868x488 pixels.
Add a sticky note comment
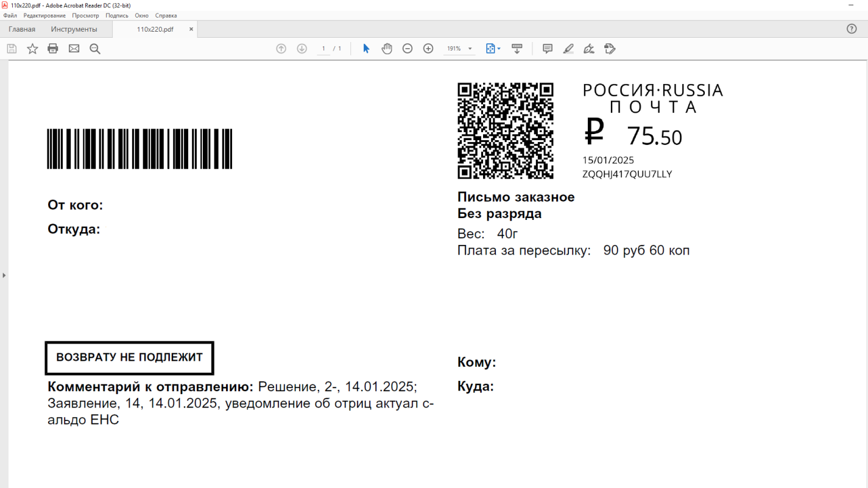[x=548, y=49]
